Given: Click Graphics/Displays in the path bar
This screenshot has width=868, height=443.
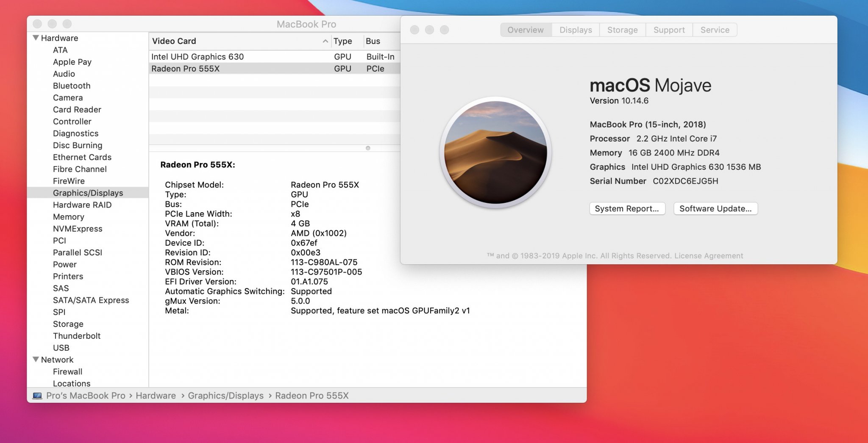Looking at the screenshot, I should (x=225, y=396).
